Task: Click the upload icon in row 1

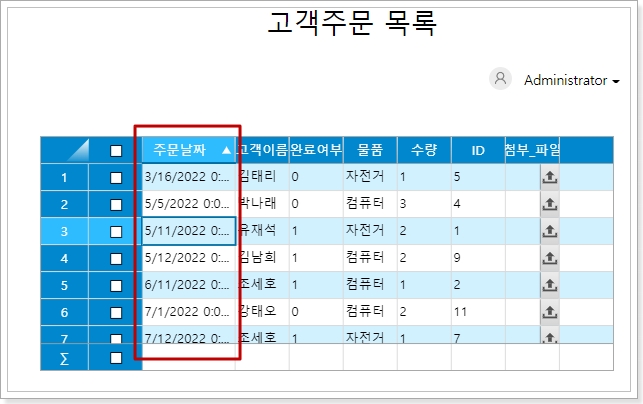Action: click(550, 177)
